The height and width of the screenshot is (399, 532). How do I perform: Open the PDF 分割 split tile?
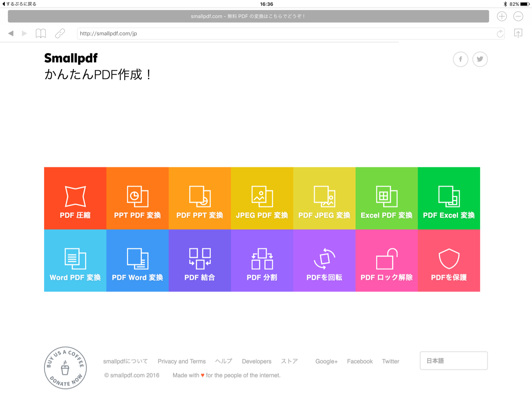pos(262,261)
